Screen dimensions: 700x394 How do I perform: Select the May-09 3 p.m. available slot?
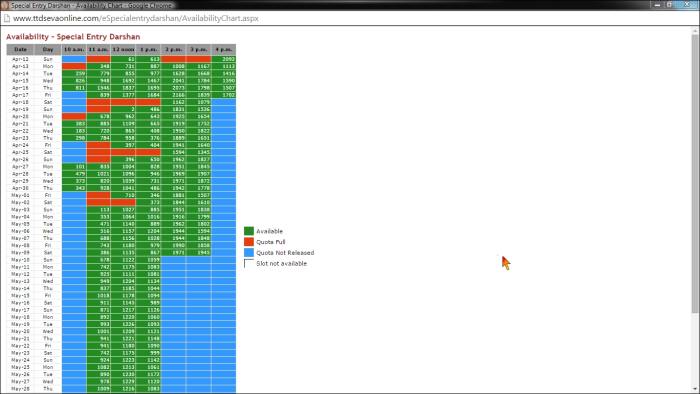[x=199, y=252]
